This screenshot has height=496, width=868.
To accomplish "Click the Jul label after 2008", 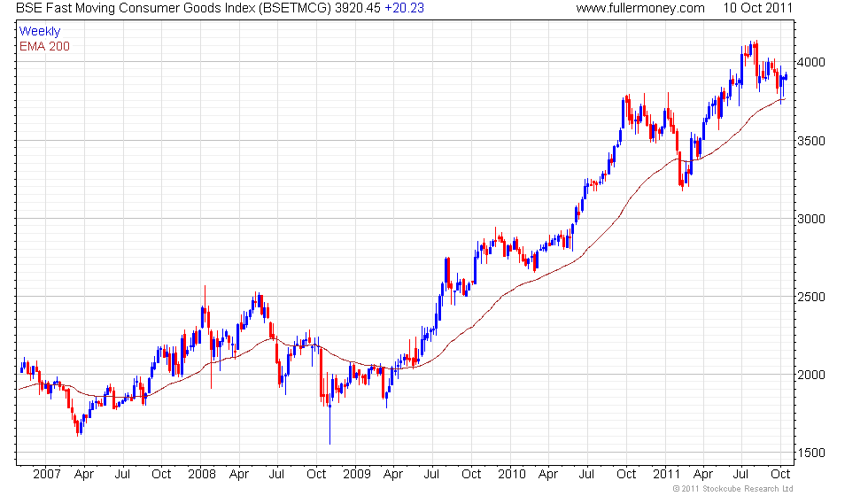I will point(276,475).
